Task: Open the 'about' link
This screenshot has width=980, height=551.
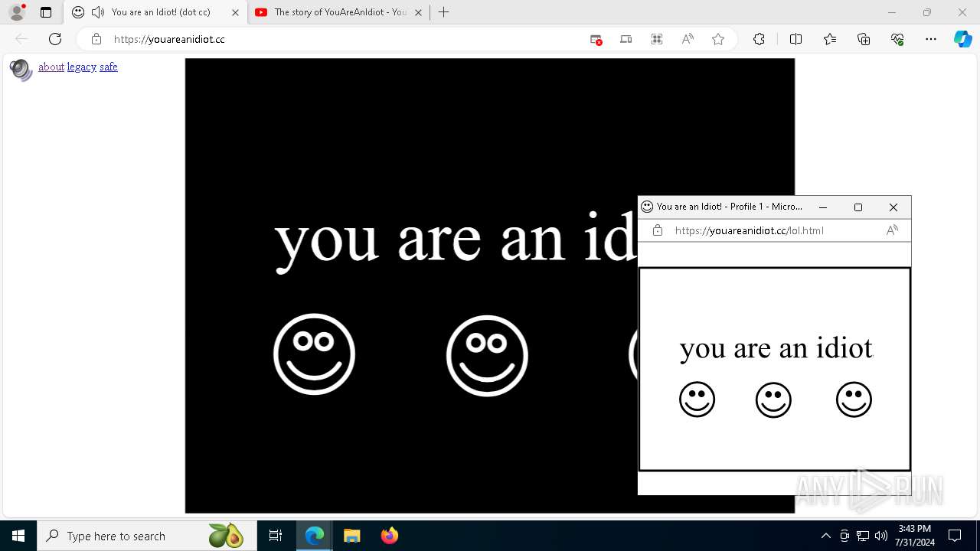Action: [51, 67]
